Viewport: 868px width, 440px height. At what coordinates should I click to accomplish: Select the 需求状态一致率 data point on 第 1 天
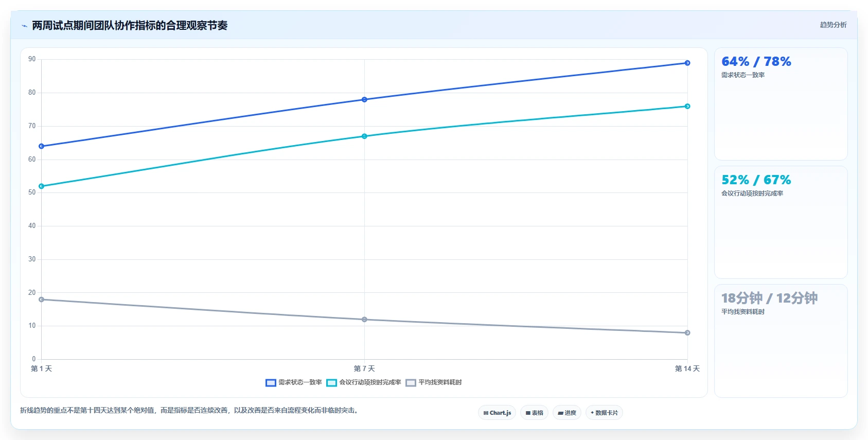click(x=42, y=146)
